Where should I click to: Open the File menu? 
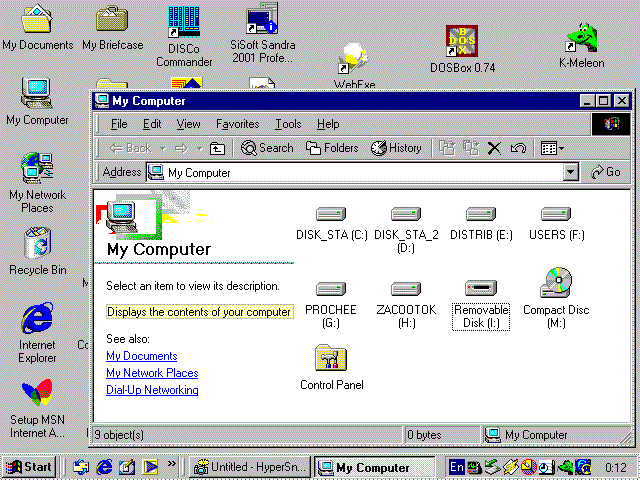click(119, 124)
